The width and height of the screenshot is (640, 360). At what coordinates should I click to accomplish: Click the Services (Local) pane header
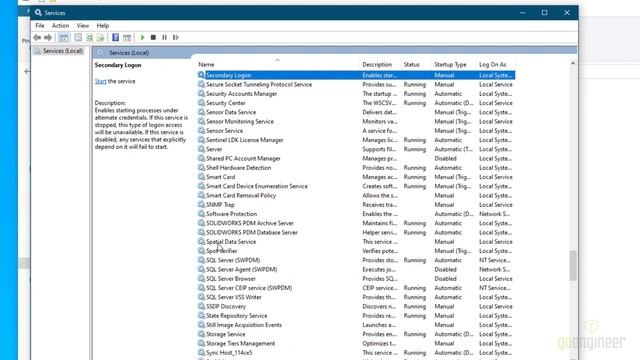click(x=129, y=53)
